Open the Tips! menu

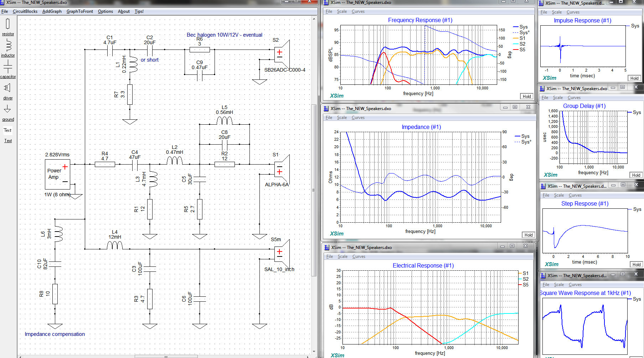[x=139, y=11]
